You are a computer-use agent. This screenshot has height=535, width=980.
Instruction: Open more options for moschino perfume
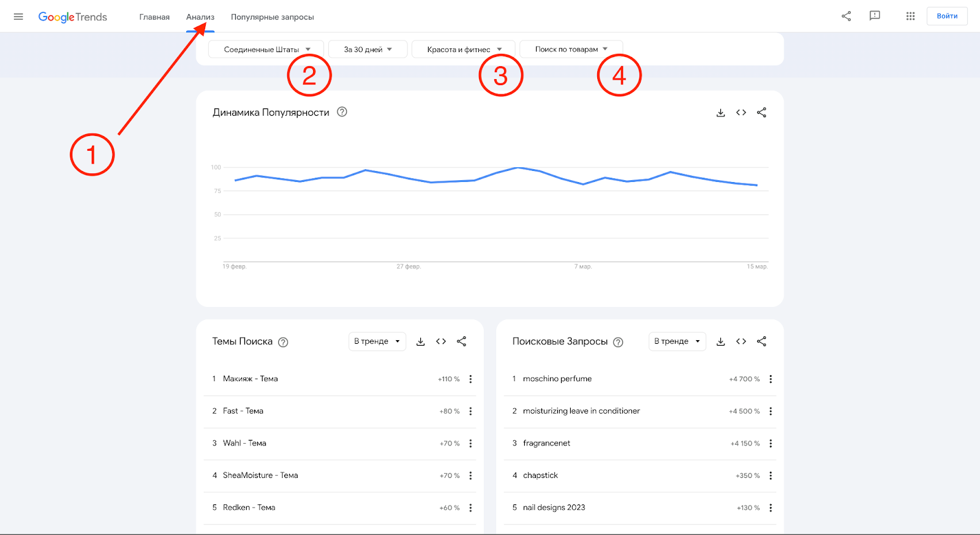pos(771,379)
